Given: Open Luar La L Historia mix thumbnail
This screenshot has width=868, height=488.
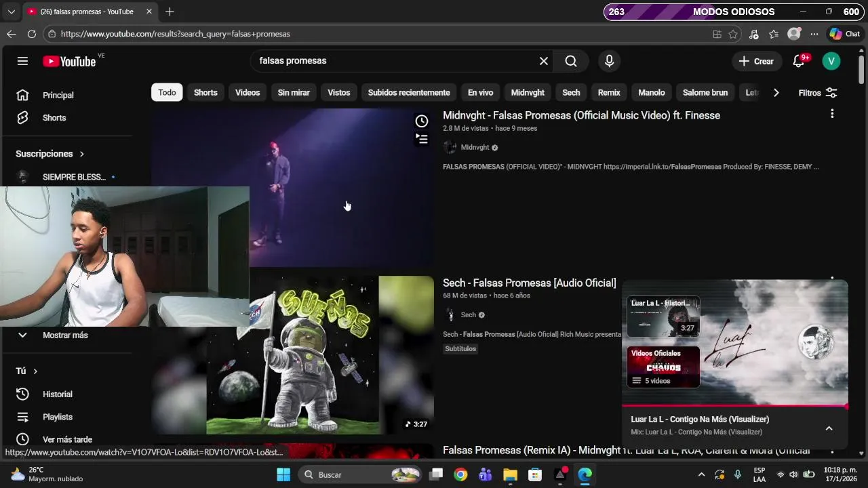Looking at the screenshot, I should pos(663,317).
